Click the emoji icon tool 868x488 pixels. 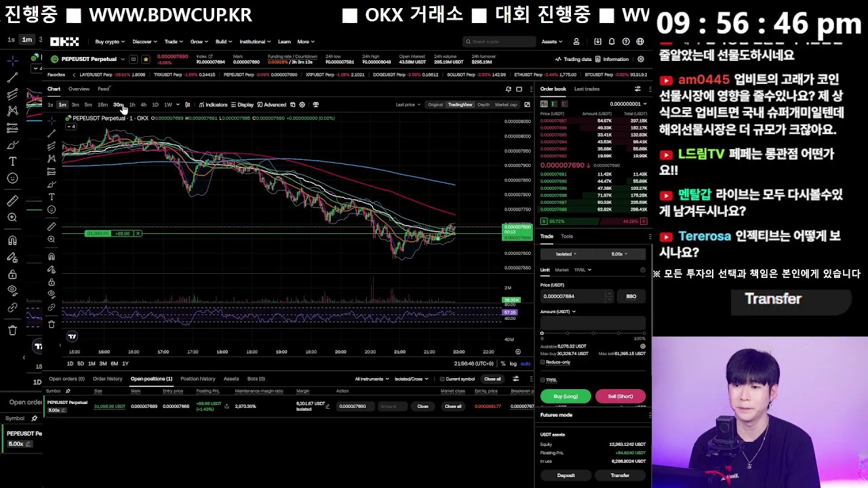[x=52, y=209]
